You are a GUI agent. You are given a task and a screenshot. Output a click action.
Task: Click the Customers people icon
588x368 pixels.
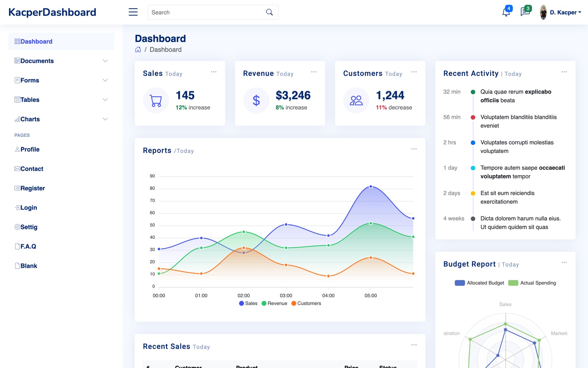(356, 100)
